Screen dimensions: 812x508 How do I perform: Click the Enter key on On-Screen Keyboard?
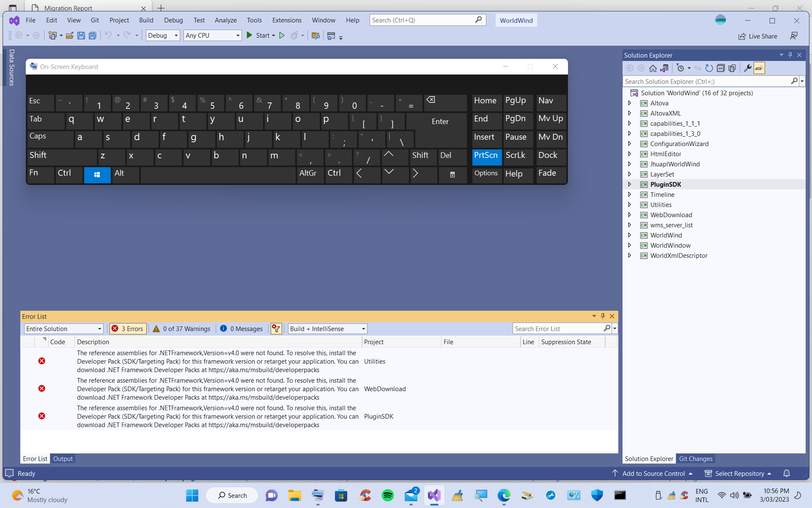point(440,121)
